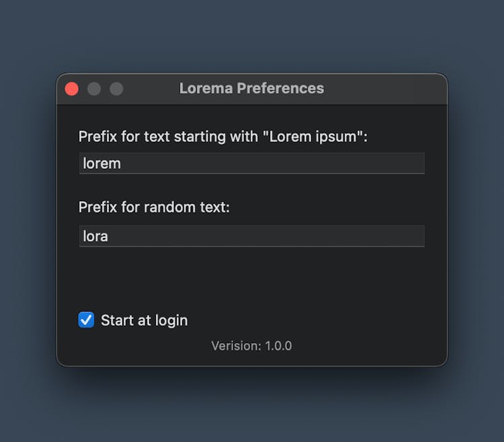
Task: Click the "Start at login" label text
Action: click(x=144, y=320)
